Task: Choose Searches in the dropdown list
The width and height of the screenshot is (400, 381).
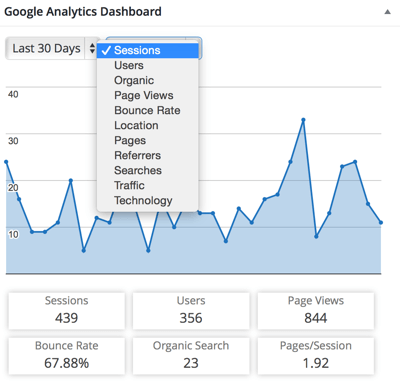Action: point(148,170)
